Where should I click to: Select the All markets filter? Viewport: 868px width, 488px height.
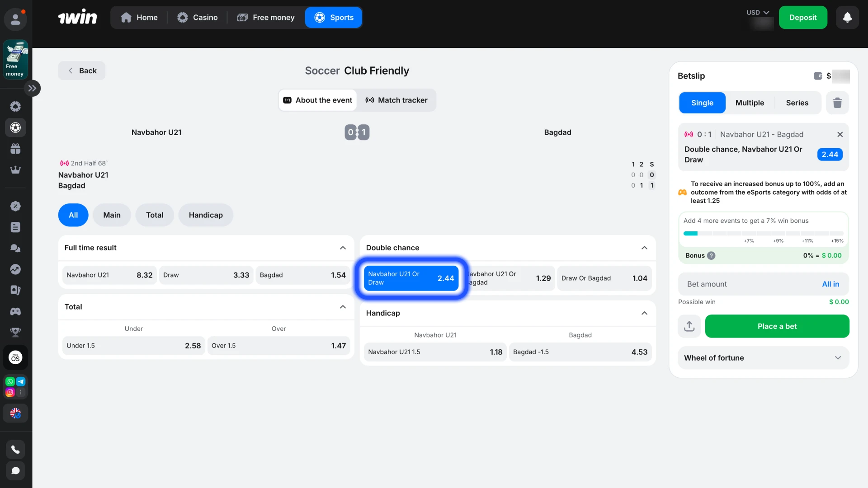[73, 215]
